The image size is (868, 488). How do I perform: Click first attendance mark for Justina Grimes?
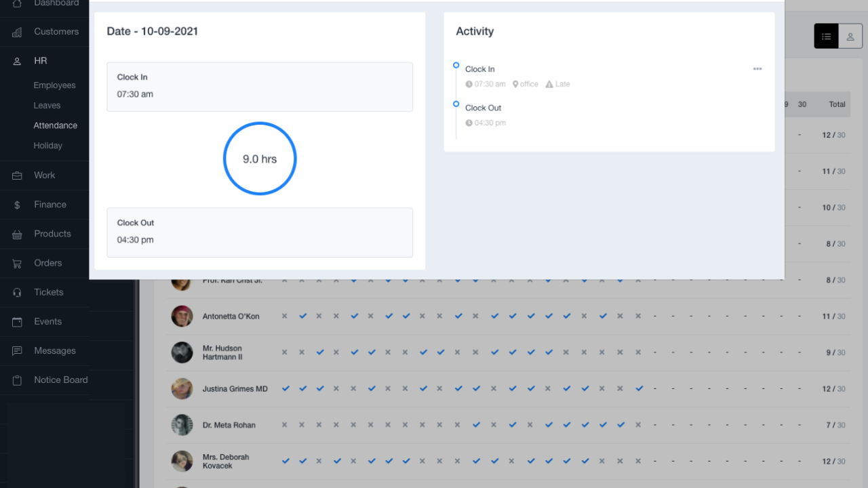[285, 388]
